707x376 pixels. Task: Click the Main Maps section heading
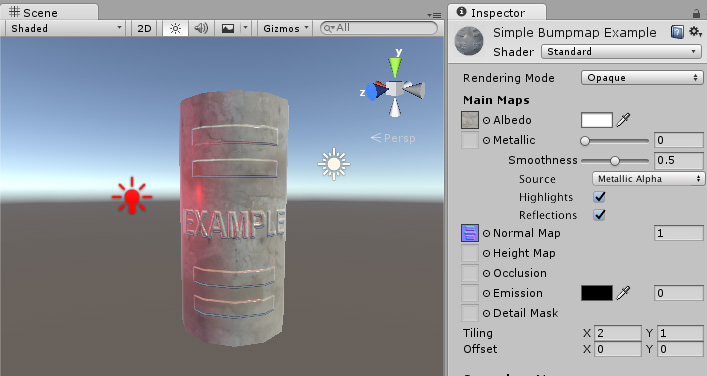pos(496,100)
